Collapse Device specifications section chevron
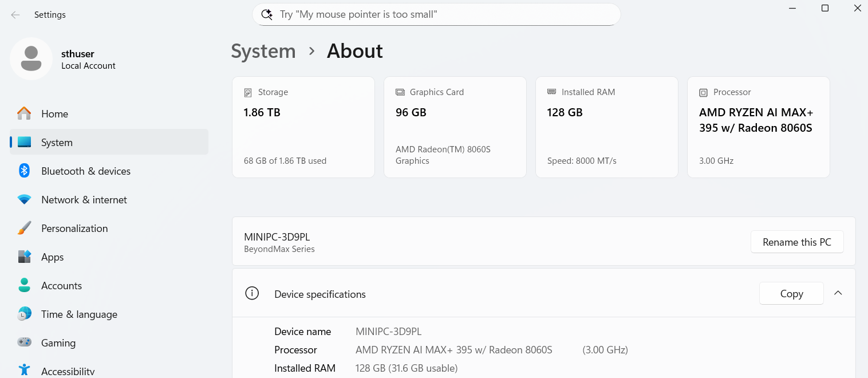This screenshot has width=868, height=378. click(x=838, y=293)
